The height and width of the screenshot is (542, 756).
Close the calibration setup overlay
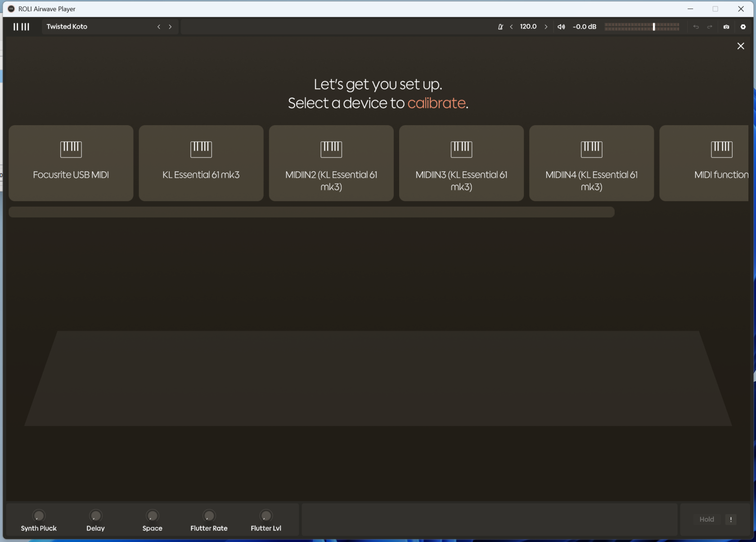point(741,46)
